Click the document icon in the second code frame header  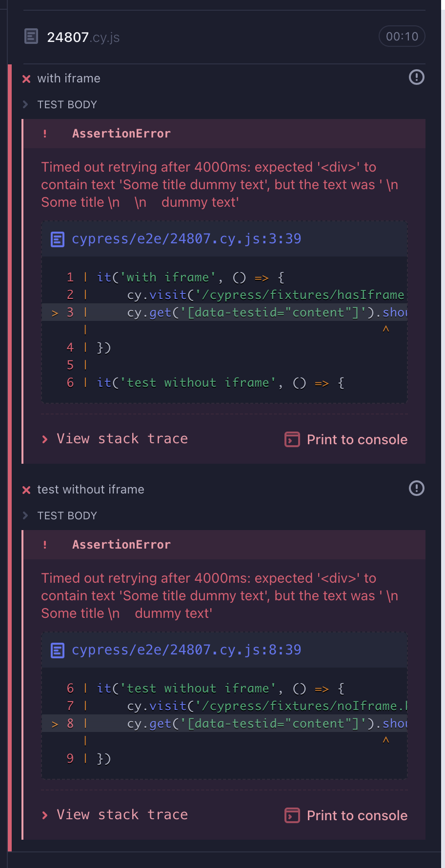click(58, 650)
